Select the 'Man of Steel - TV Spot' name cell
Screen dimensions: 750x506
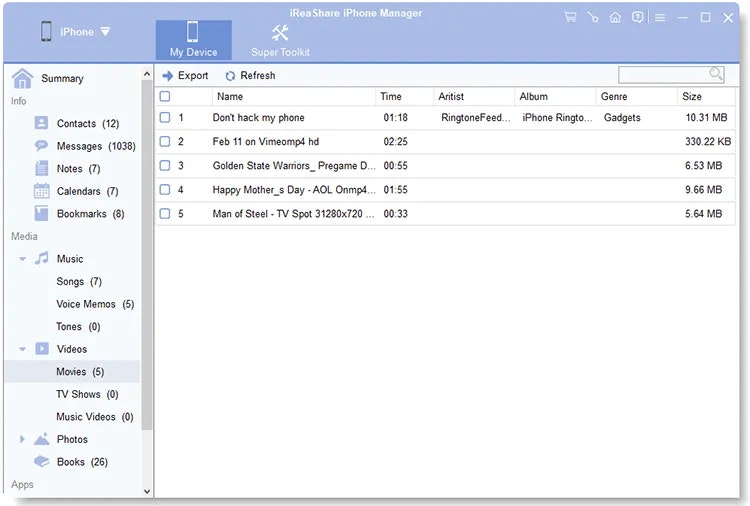tap(294, 213)
